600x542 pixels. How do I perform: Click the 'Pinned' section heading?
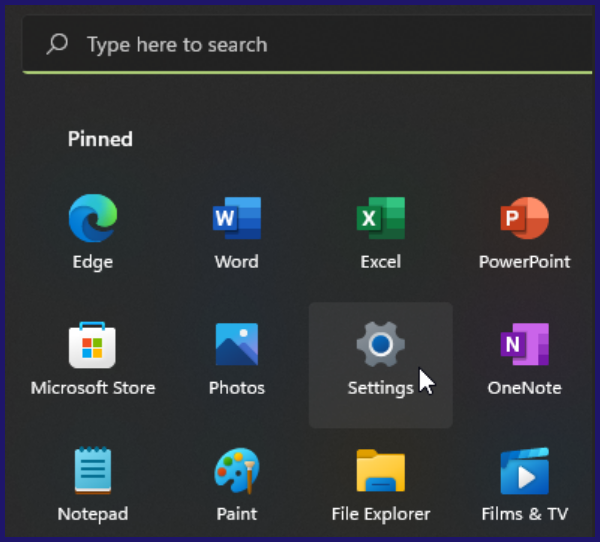pos(100,139)
